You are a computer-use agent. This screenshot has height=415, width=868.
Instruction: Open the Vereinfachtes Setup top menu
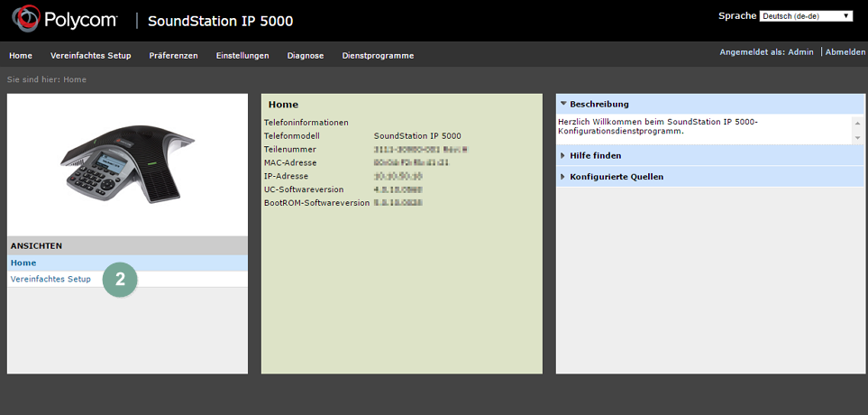(91, 56)
